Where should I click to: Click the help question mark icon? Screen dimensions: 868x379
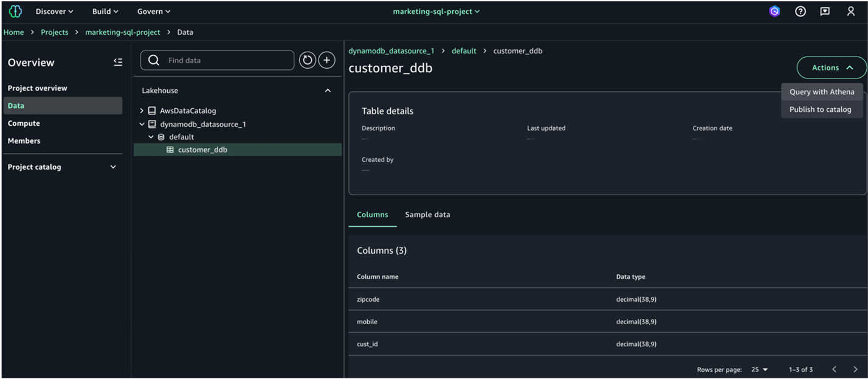pyautogui.click(x=800, y=12)
